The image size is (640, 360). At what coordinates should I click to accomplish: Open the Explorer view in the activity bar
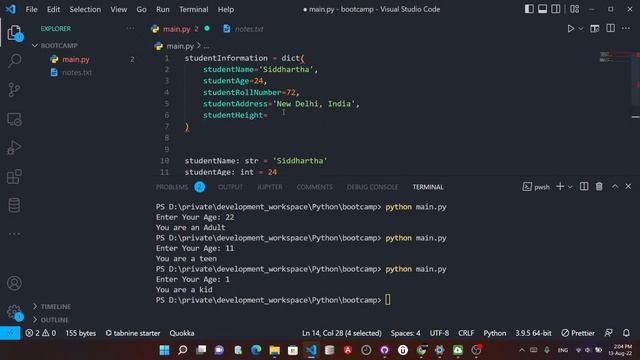click(x=14, y=32)
